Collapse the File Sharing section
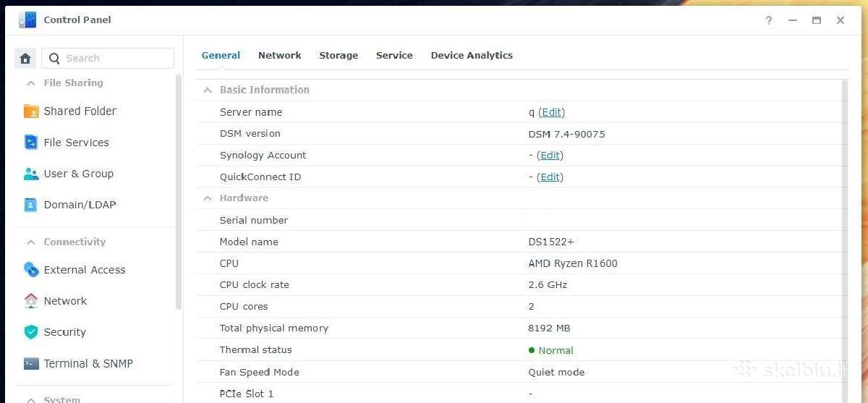 click(x=31, y=83)
